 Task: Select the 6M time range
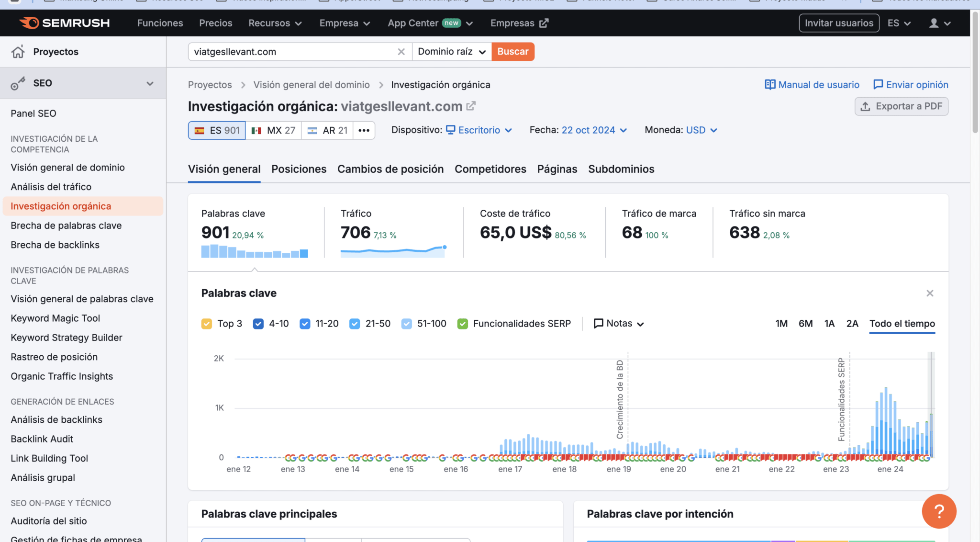(x=806, y=324)
